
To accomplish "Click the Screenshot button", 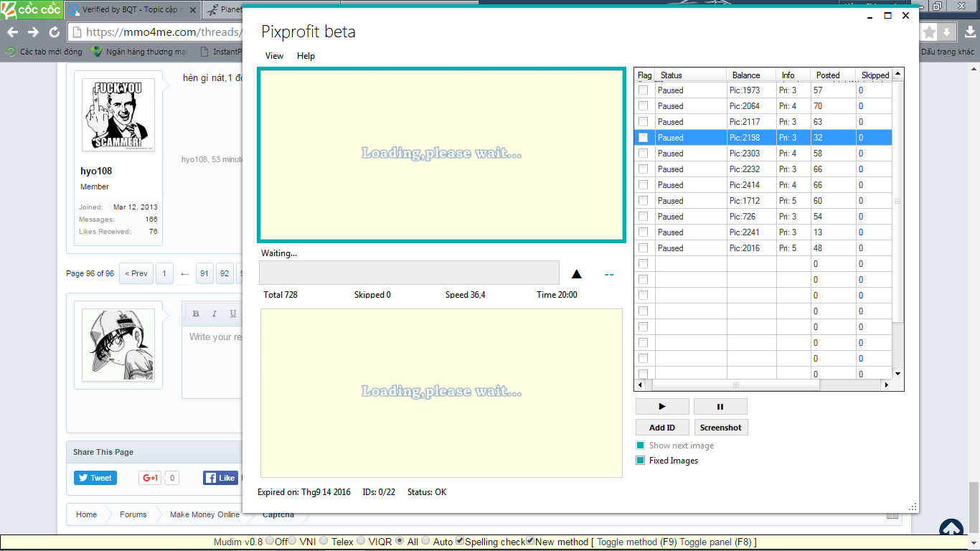I will (721, 428).
